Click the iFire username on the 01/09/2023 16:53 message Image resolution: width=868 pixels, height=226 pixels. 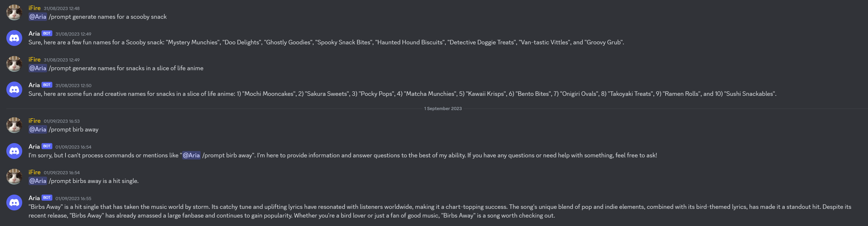pos(34,121)
